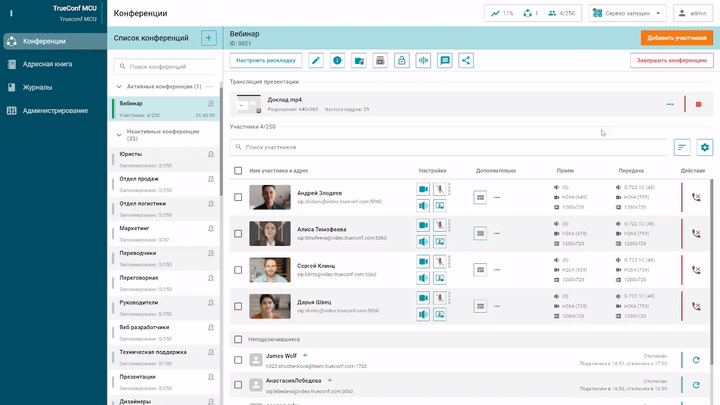Open Адресная книга in the sidebar
The width and height of the screenshot is (720, 405).
(54, 64)
